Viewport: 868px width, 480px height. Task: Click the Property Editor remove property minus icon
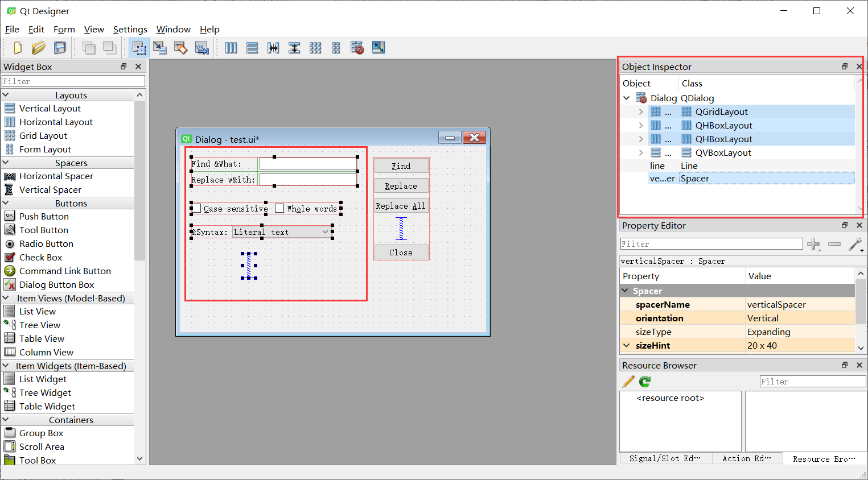click(834, 244)
